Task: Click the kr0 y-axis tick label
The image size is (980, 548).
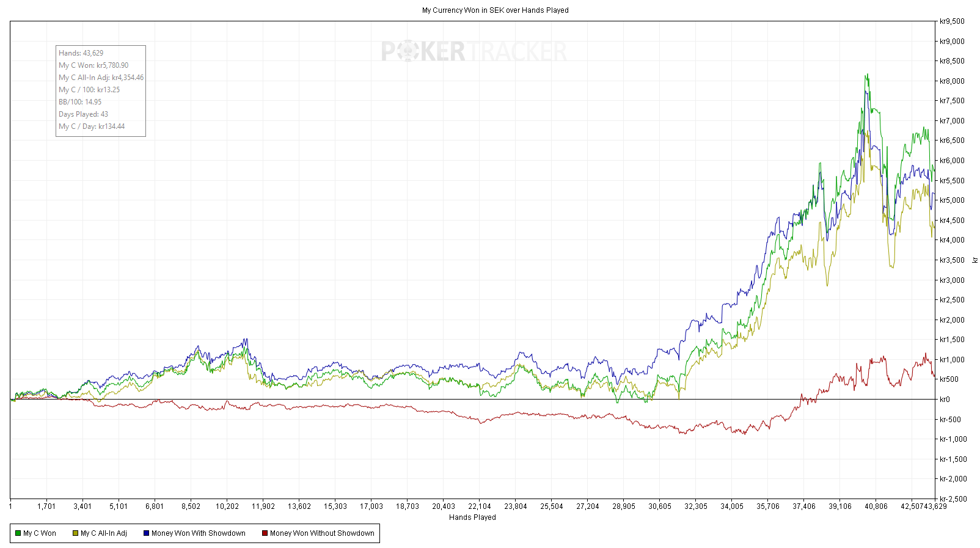Action: [x=945, y=400]
